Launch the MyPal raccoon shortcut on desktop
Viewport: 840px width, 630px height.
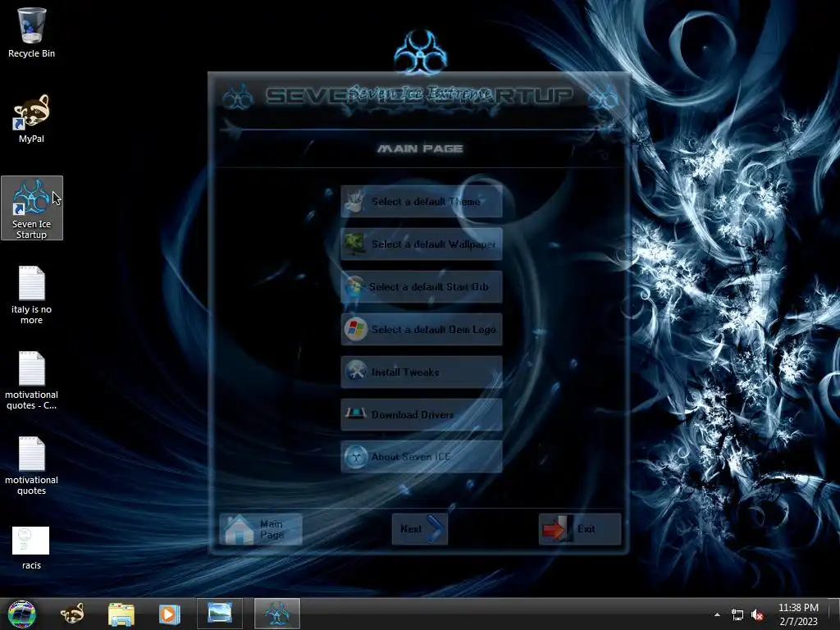coord(31,118)
